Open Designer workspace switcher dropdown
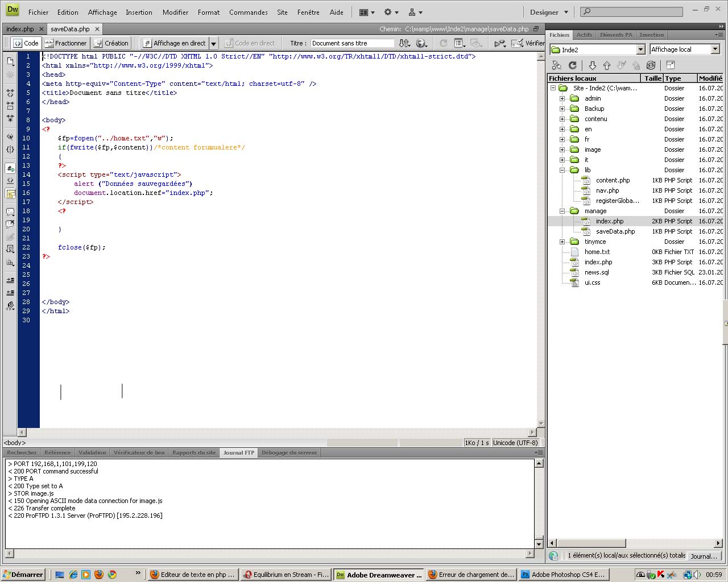Image resolution: width=728 pixels, height=582 pixels. pos(549,12)
